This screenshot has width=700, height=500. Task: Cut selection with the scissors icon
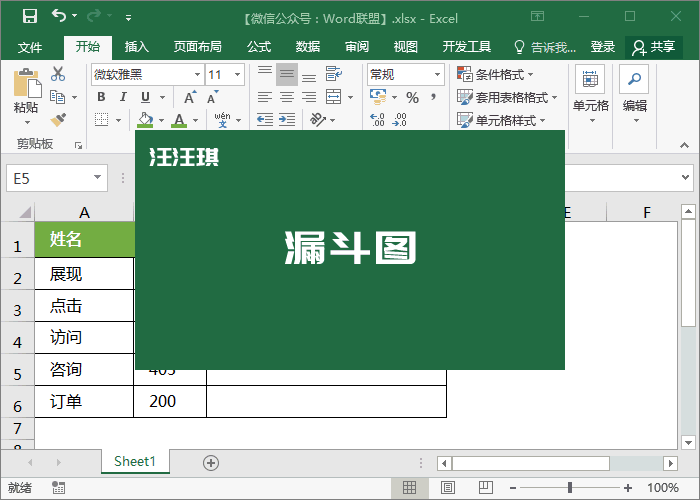(x=58, y=74)
